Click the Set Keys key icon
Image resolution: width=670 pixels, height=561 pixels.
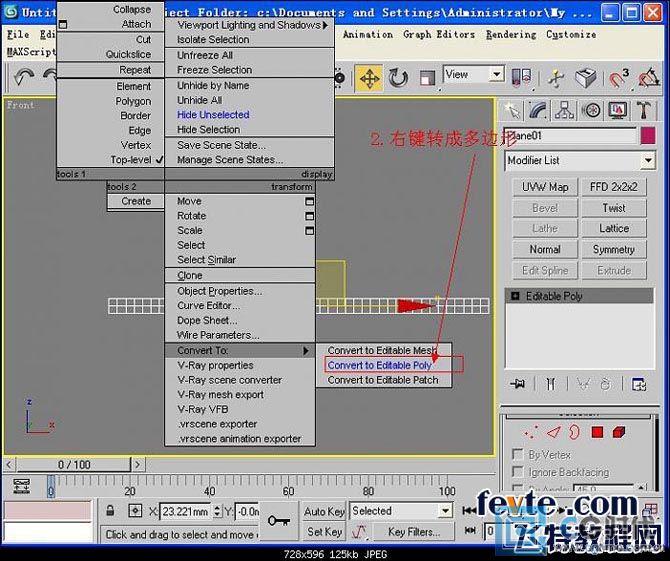[278, 521]
